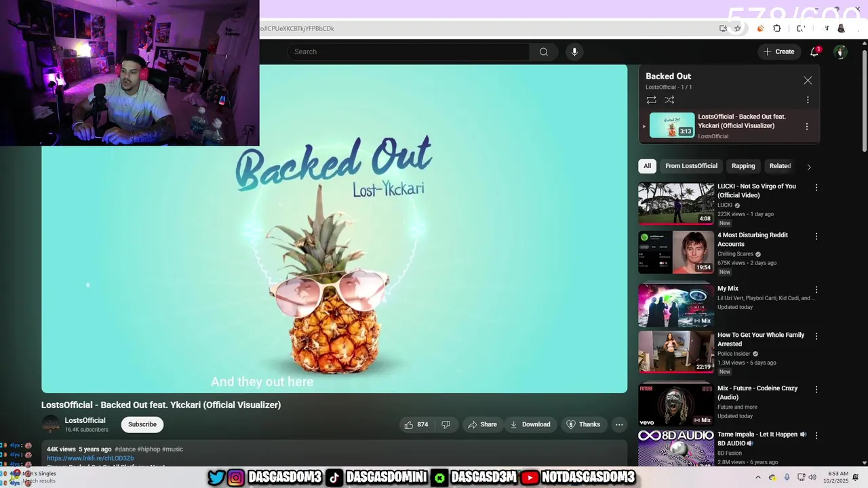Click the Create button
868x488 pixels.
click(x=778, y=52)
